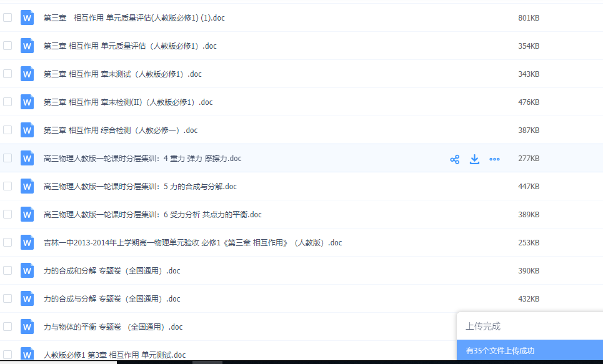Open 人教版必修1 第3章 单元测试.doc
Screen dimensions: 603x364
(x=114, y=355)
